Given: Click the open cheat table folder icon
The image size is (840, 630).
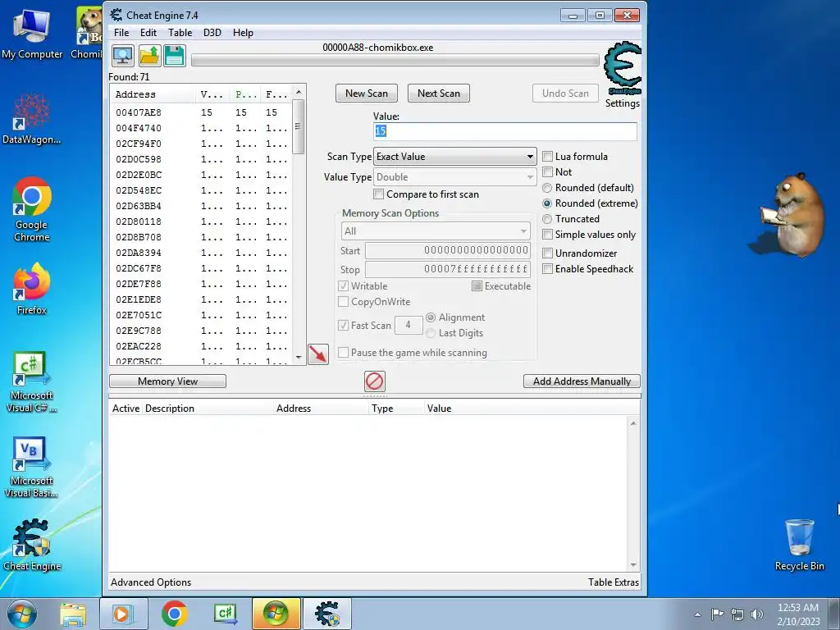Looking at the screenshot, I should (149, 56).
